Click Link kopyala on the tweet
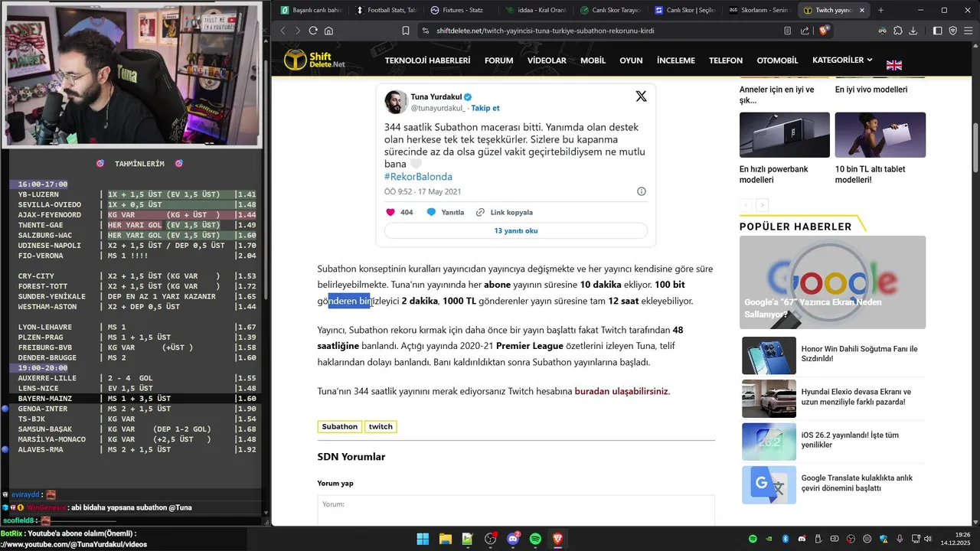Viewport: 980px width, 551px height. click(x=505, y=212)
